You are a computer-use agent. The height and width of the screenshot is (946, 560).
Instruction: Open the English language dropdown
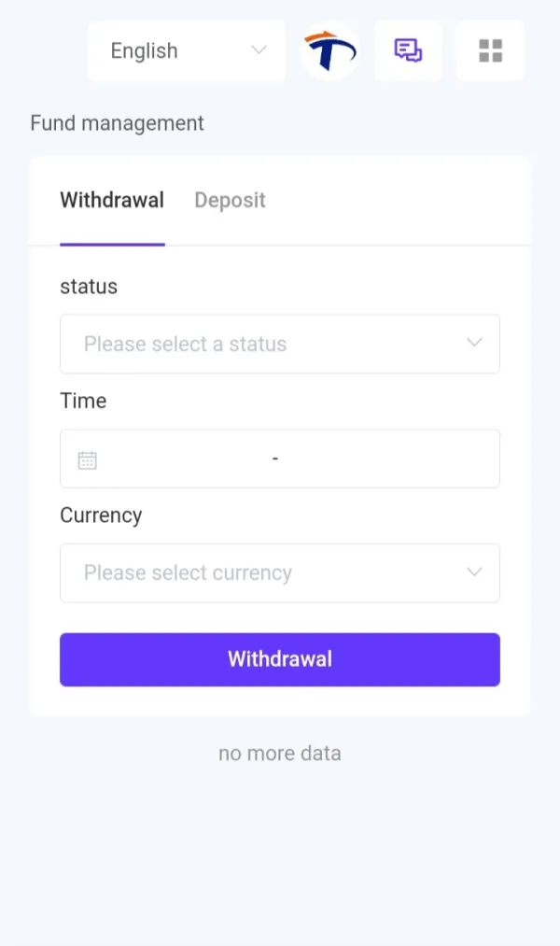click(186, 50)
